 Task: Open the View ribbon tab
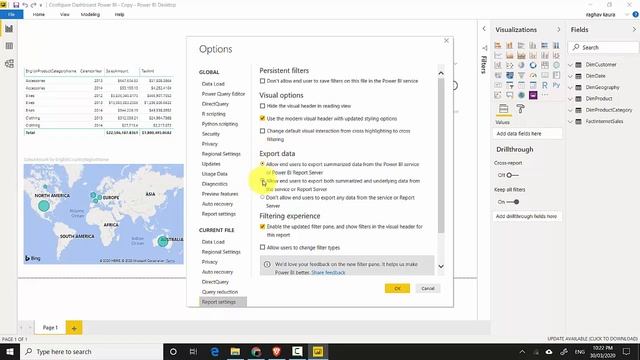click(64, 14)
